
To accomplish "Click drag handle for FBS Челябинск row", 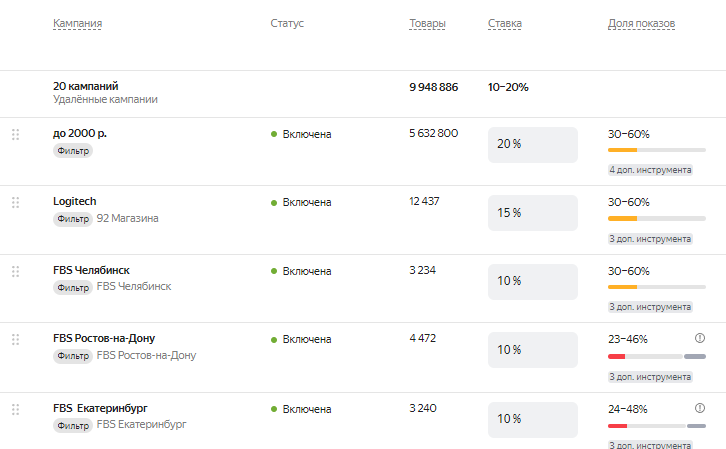I will [x=15, y=271].
